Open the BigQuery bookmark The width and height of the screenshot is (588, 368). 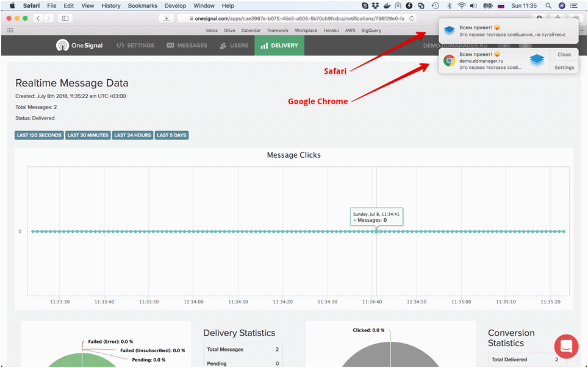(x=371, y=30)
